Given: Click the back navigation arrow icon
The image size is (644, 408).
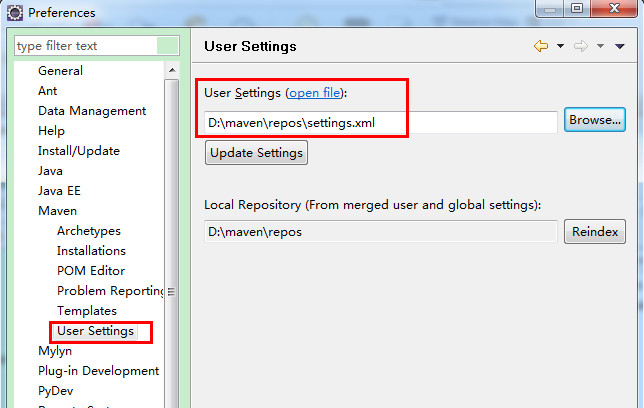Looking at the screenshot, I should 541,46.
